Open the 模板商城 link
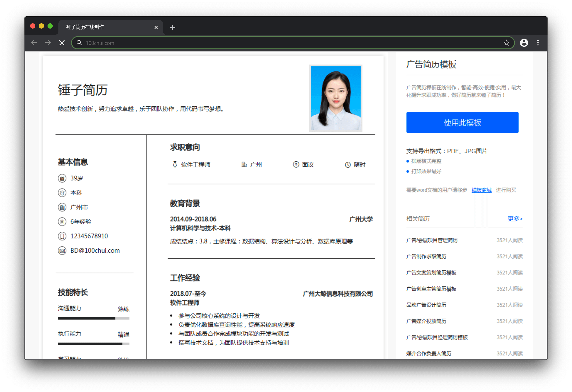Viewport: 572px width, 392px height. [x=481, y=190]
